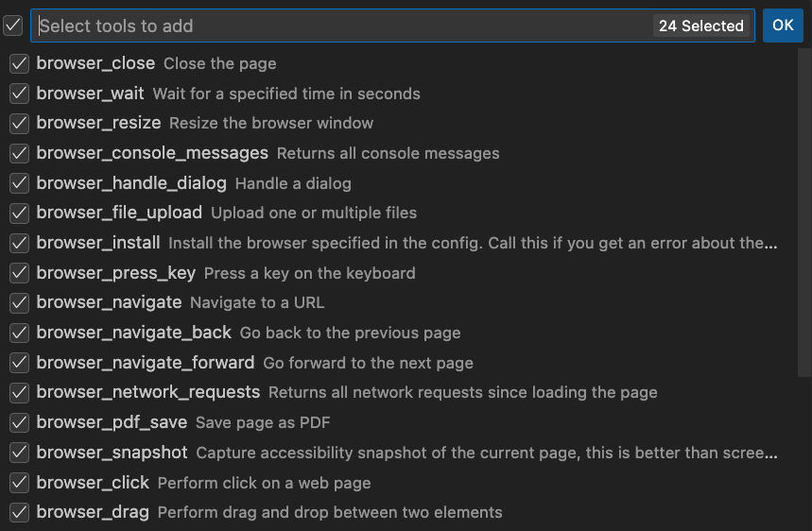Disable the browser_console_messages checkbox
The image size is (812, 531).
(x=19, y=153)
